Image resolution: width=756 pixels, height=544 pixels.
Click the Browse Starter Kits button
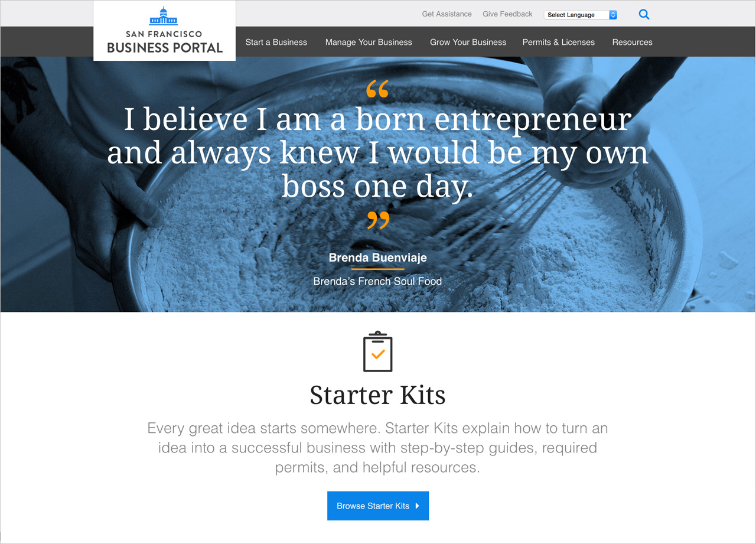pos(378,506)
